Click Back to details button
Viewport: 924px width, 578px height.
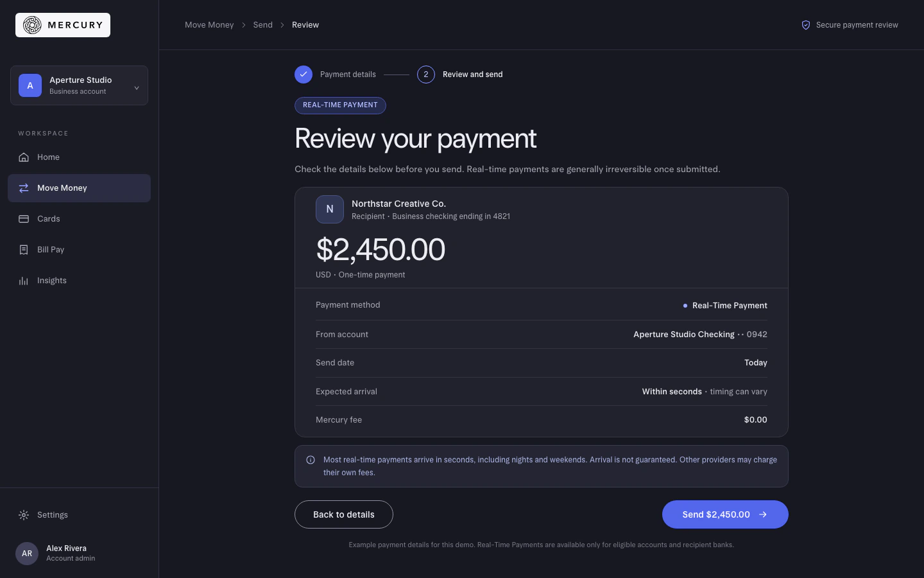344,514
